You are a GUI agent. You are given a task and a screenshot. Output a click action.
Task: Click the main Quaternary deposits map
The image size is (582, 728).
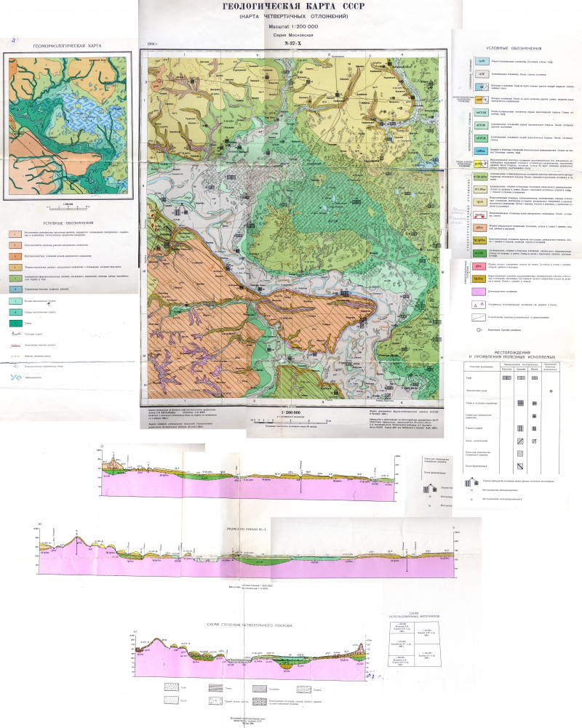(x=293, y=228)
